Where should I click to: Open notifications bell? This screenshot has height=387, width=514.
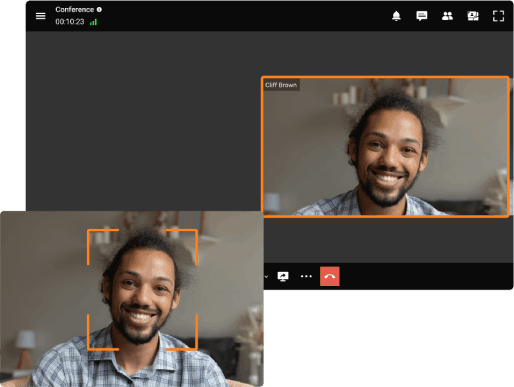[x=396, y=16]
